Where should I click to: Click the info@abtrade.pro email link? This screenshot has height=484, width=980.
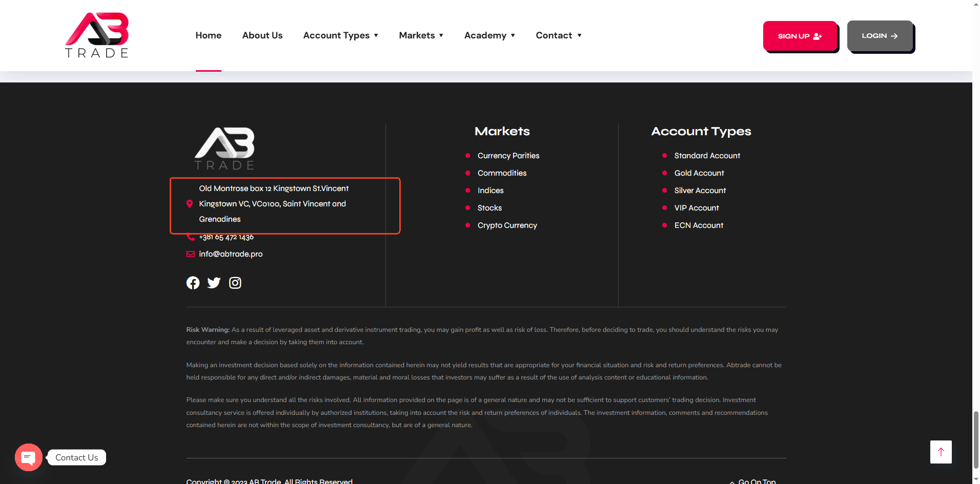[231, 254]
